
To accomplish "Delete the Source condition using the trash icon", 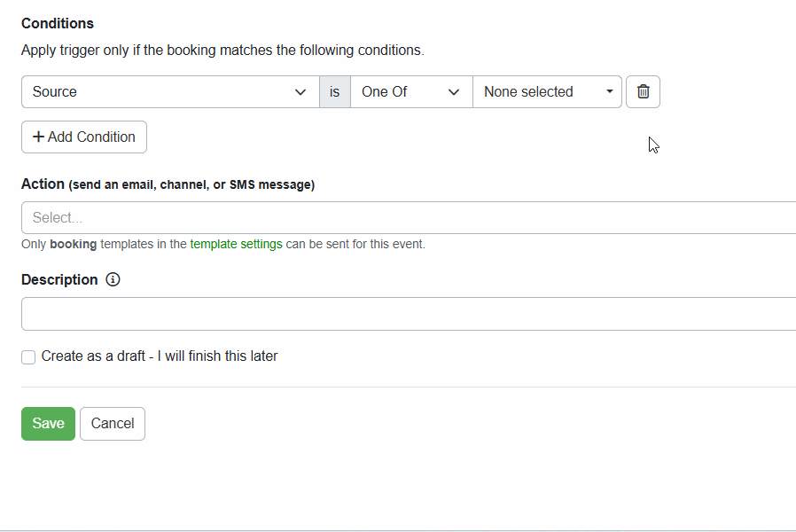I will click(x=643, y=91).
